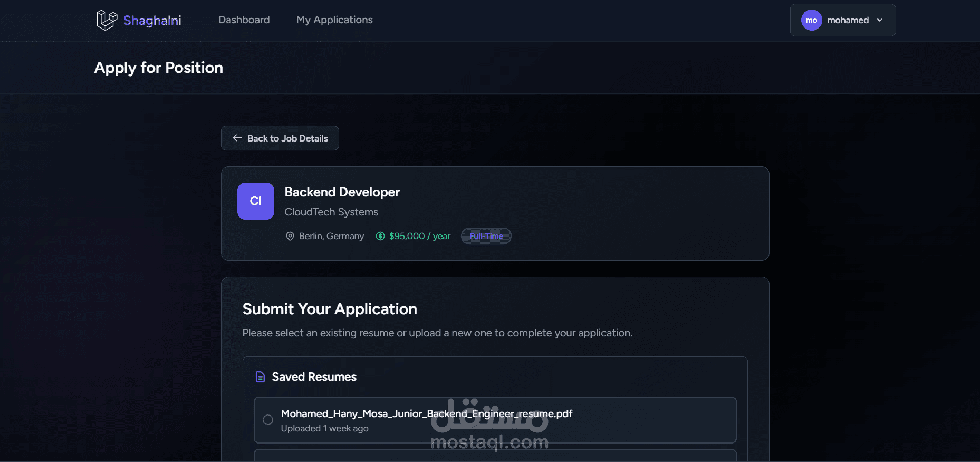Click the Shaghalni brand name

(152, 20)
